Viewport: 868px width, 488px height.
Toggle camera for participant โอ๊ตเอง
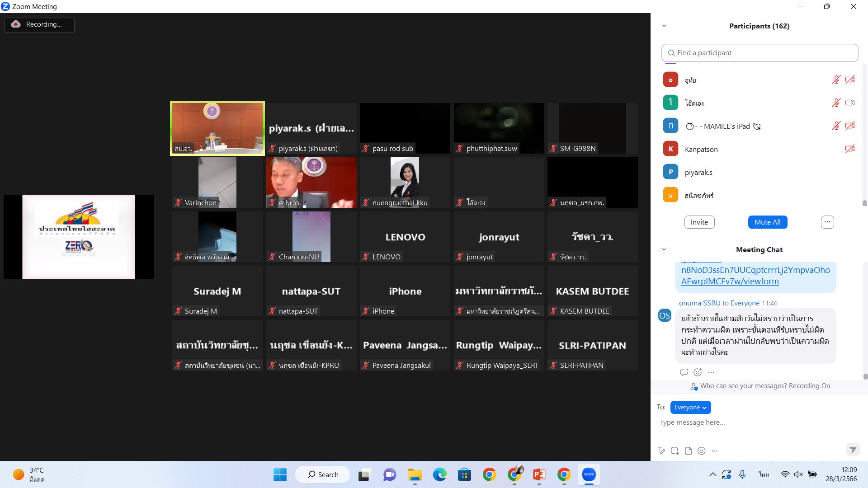(x=850, y=103)
